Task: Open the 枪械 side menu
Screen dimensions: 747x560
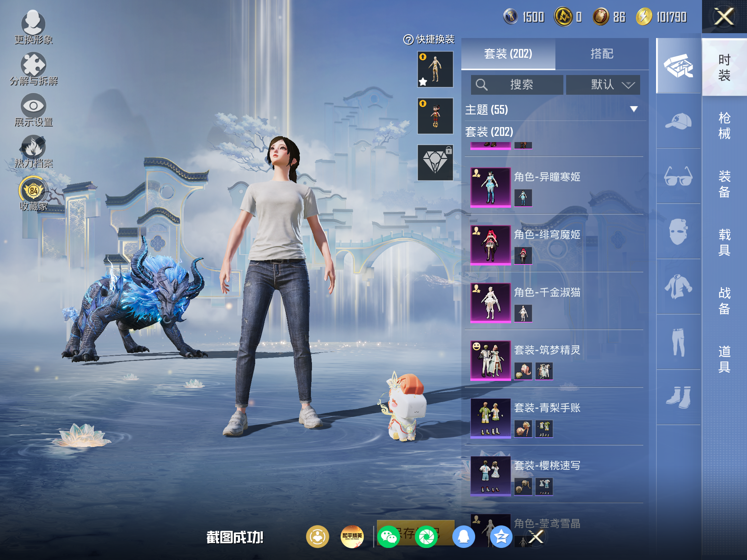Action: coord(724,126)
